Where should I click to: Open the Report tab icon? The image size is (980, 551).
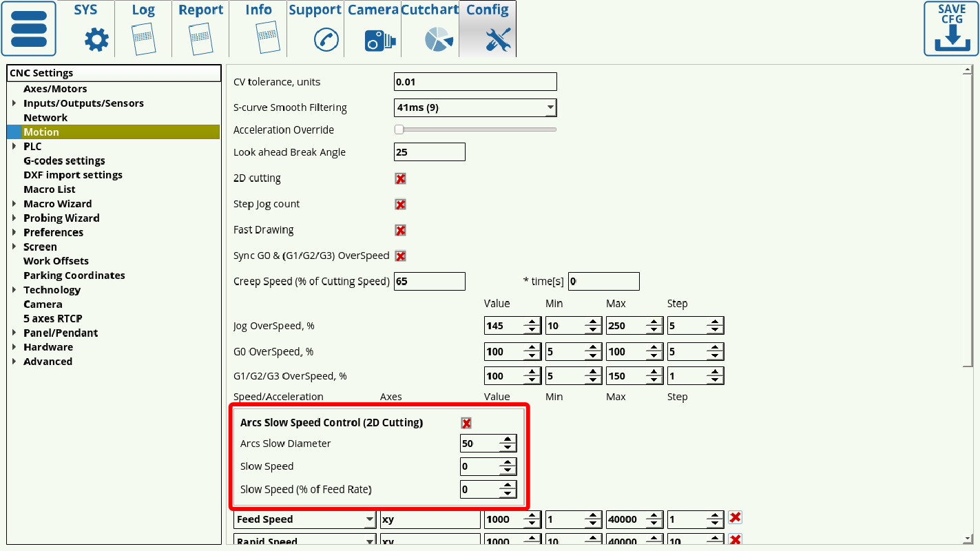[200, 39]
